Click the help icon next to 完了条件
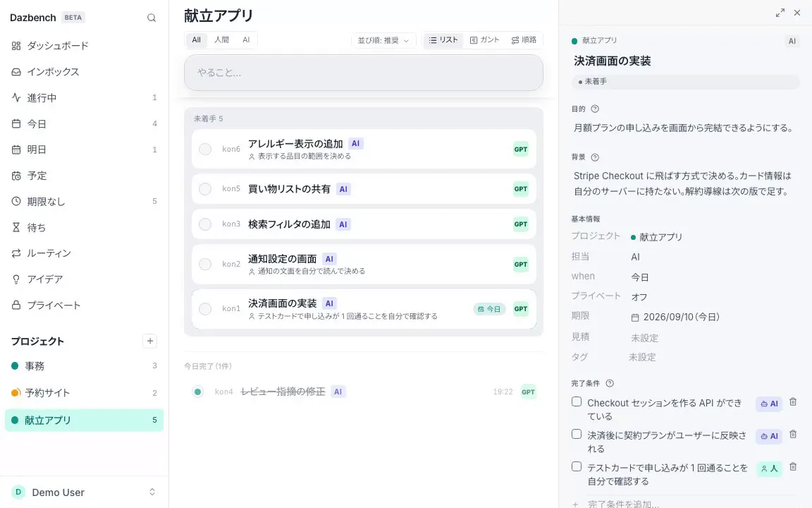The image size is (812, 508). point(610,383)
